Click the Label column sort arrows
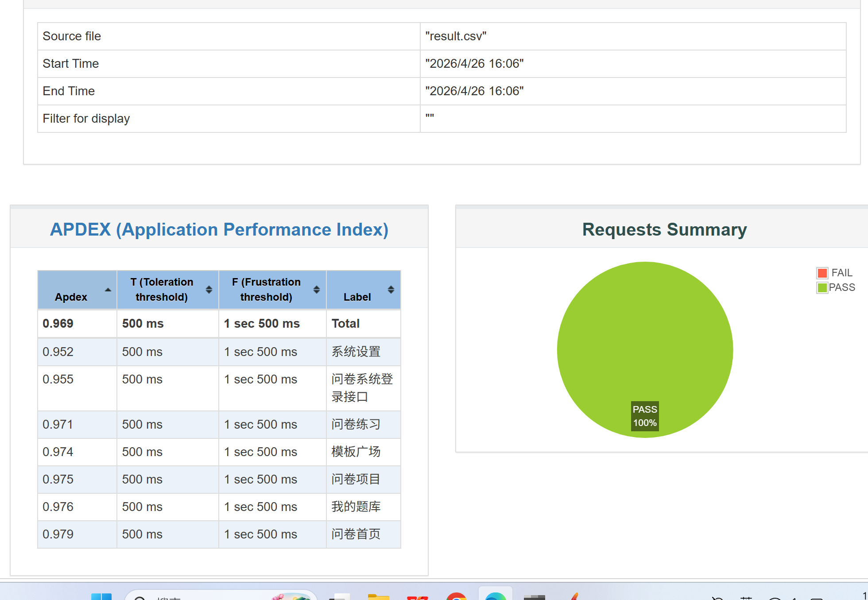 coord(391,290)
